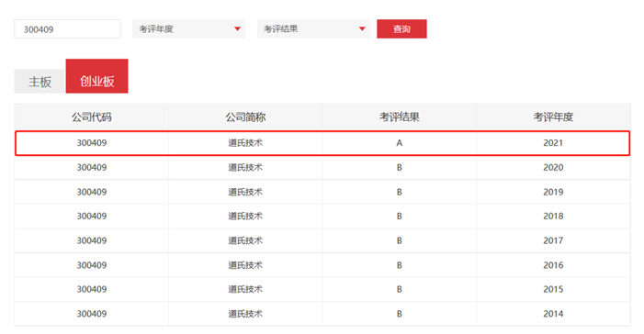Viewport: 644px width, 334px height.
Task: Click company code 300409 in 2018 row
Action: (x=92, y=217)
